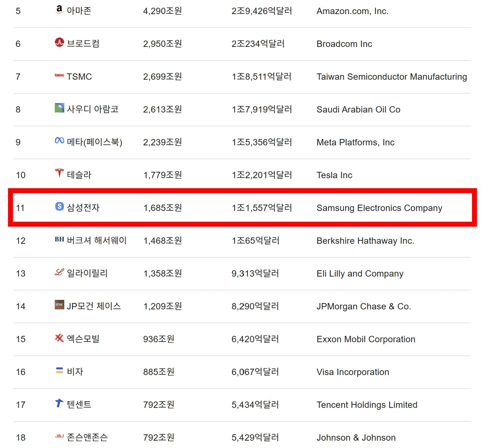Screen dimensions: 488x448
Task: Click the 2,699조원 market cap cell
Action: click(162, 77)
